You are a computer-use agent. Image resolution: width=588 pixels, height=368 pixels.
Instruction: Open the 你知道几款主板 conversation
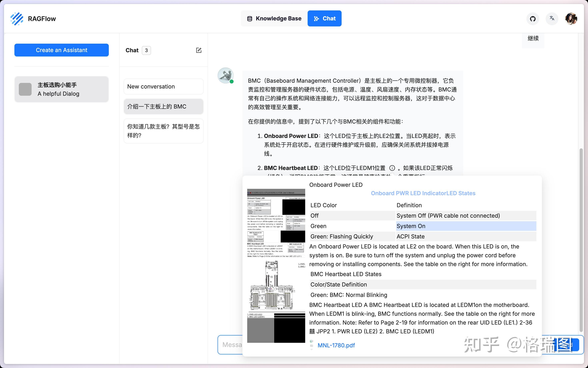163,131
